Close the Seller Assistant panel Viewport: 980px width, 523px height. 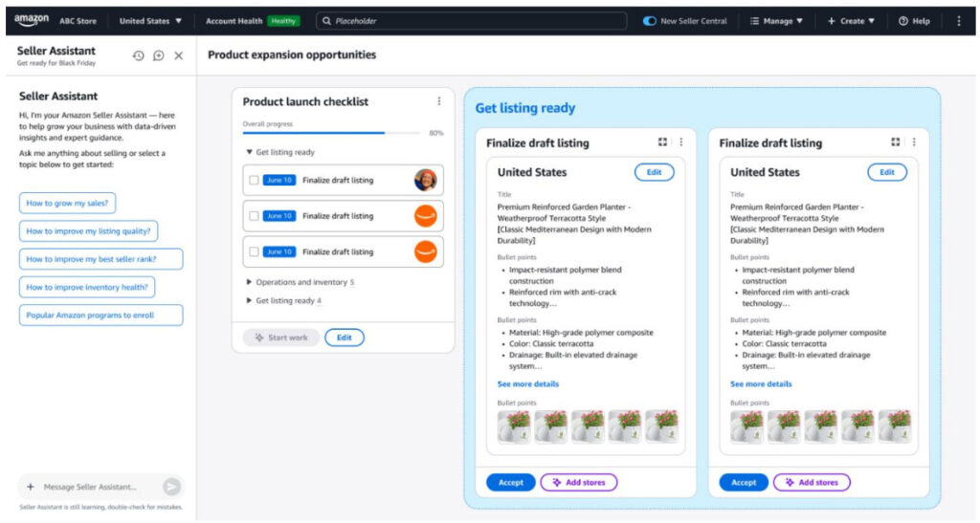(x=179, y=55)
